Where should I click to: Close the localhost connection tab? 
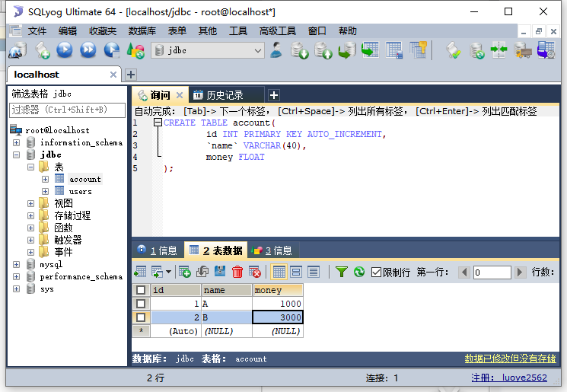coord(113,75)
